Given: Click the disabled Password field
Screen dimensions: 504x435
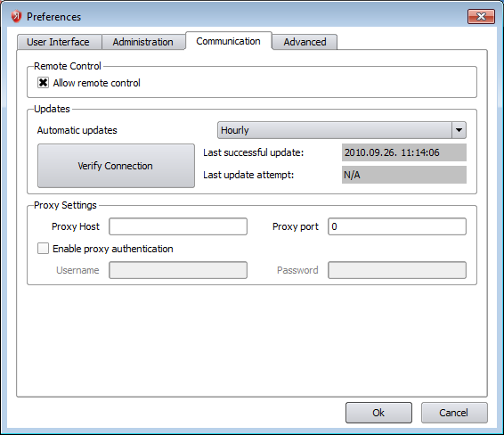Looking at the screenshot, I should pos(397,270).
